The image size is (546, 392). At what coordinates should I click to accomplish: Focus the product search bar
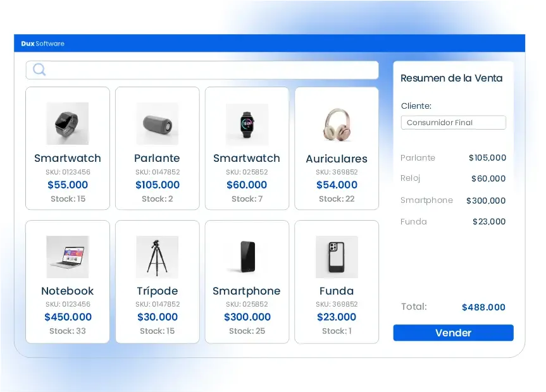coord(202,70)
